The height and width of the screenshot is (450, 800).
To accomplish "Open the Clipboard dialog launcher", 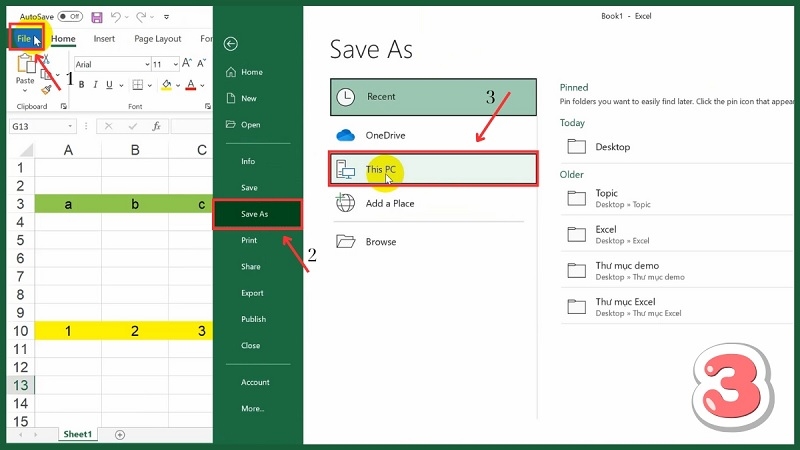I will click(64, 106).
